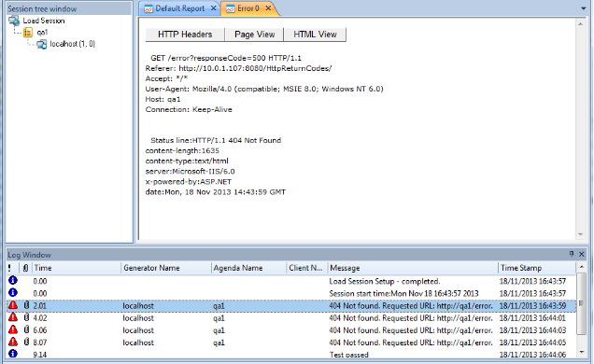
Task: Click the qa1 agenda icon in session tree
Action: tap(28, 33)
